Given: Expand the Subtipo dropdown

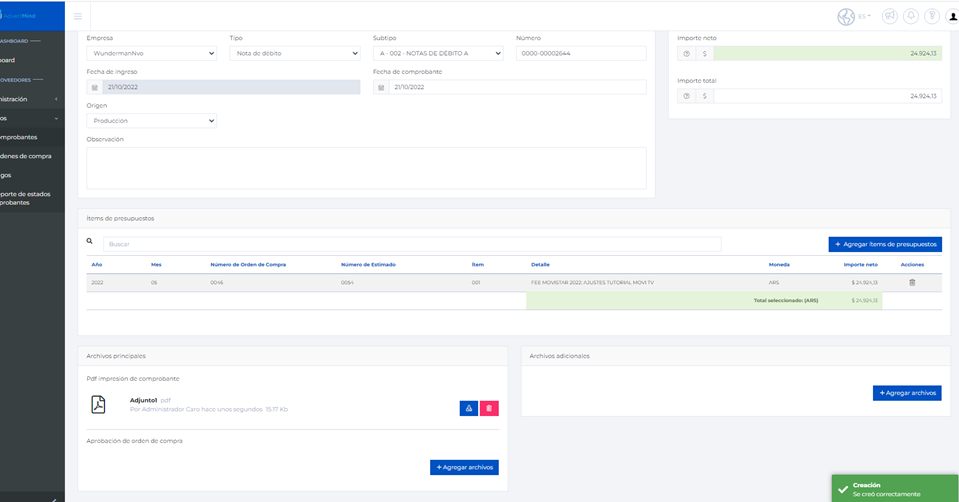Looking at the screenshot, I should coord(438,53).
